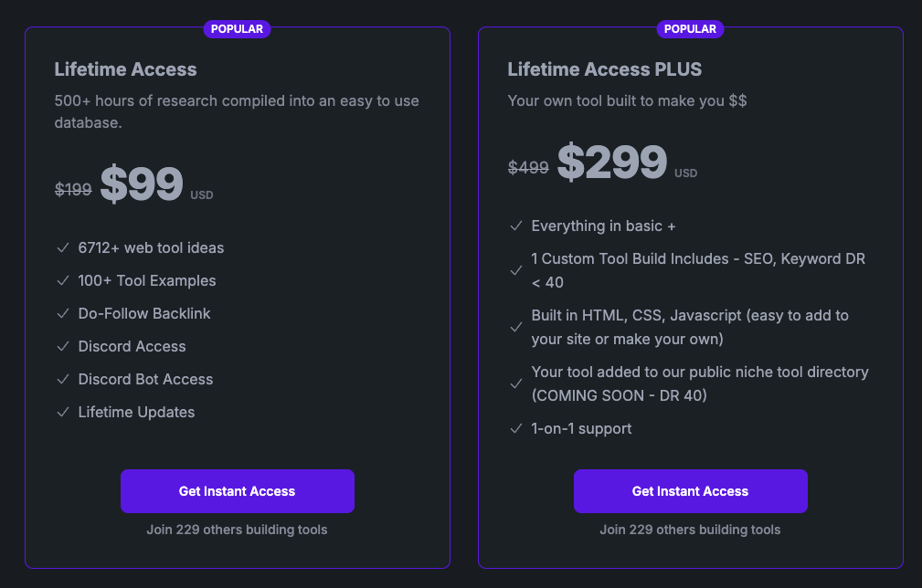Viewport: 922px width, 588px height.
Task: Click the checkmark next to Discord Access
Action: [63, 346]
